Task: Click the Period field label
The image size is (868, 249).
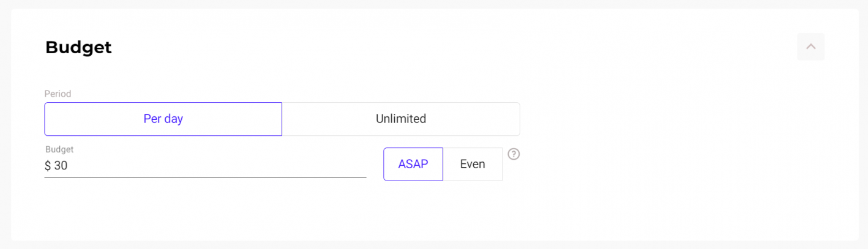Action: pos(58,94)
